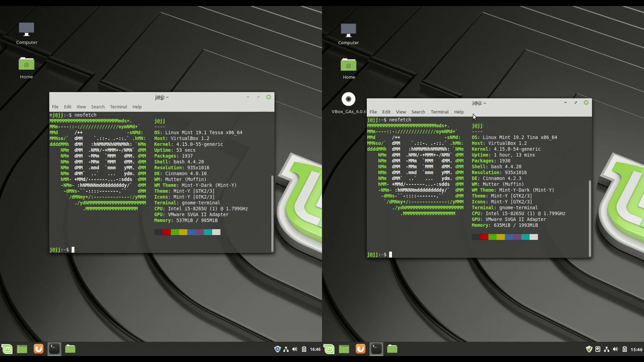Screen dimensions: 644x362
Task: Click the 16:46 panel clock
Action: 315,349
